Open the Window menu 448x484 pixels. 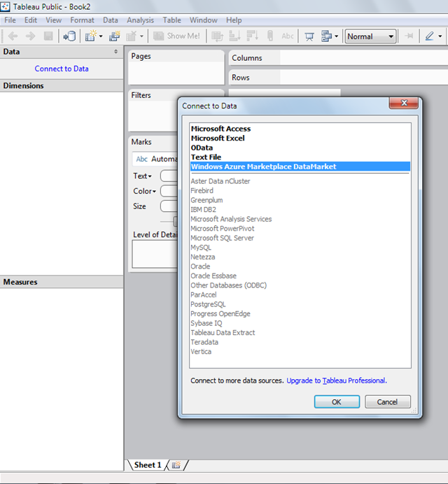coord(203,20)
